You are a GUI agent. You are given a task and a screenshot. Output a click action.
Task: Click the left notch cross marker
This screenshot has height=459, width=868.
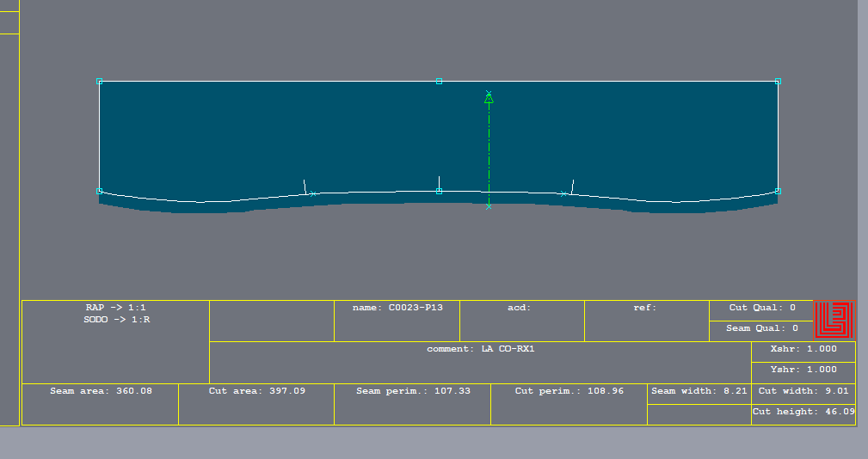(x=313, y=193)
